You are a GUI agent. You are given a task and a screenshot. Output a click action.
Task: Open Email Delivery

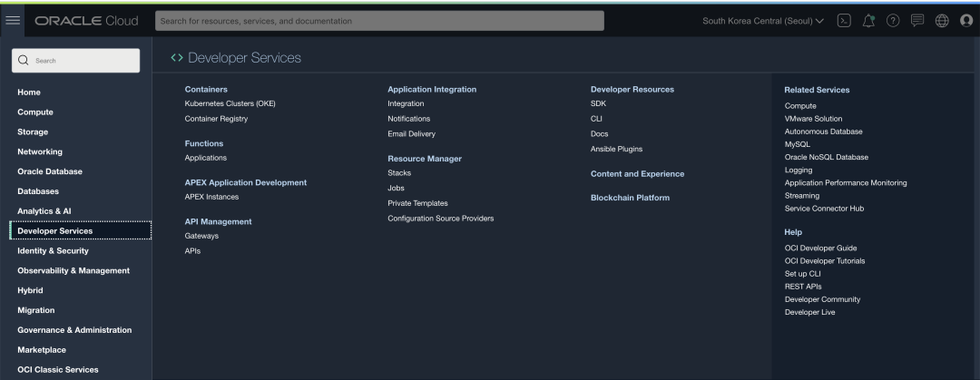point(411,133)
